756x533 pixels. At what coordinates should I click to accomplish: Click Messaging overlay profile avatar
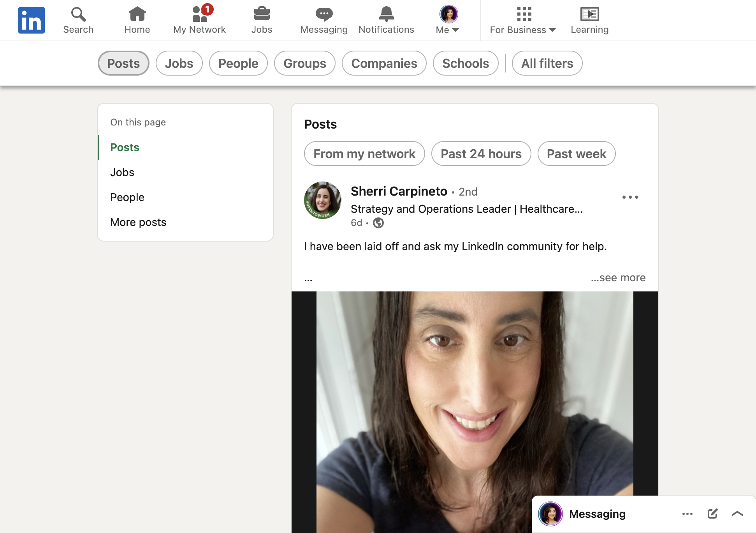tap(550, 514)
